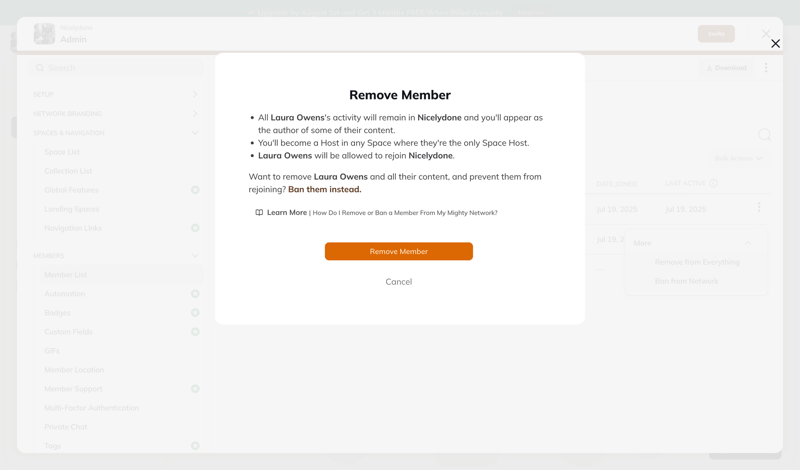The height and width of the screenshot is (470, 800).
Task: Click the badge icon next to Navigation Links
Action: click(x=195, y=228)
